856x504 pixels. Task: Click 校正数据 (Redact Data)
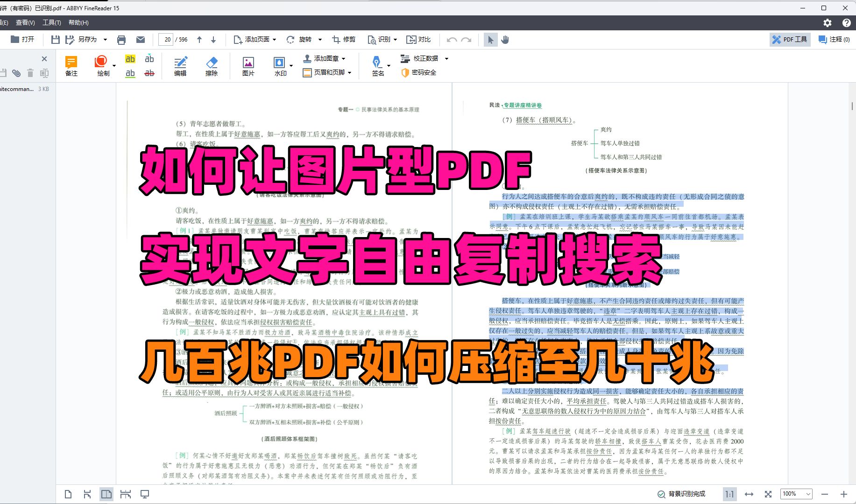[x=419, y=58]
